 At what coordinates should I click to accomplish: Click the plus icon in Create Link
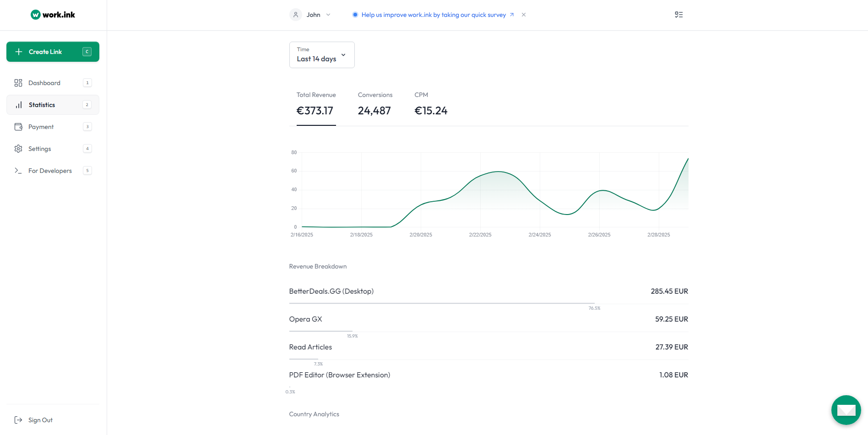point(19,52)
